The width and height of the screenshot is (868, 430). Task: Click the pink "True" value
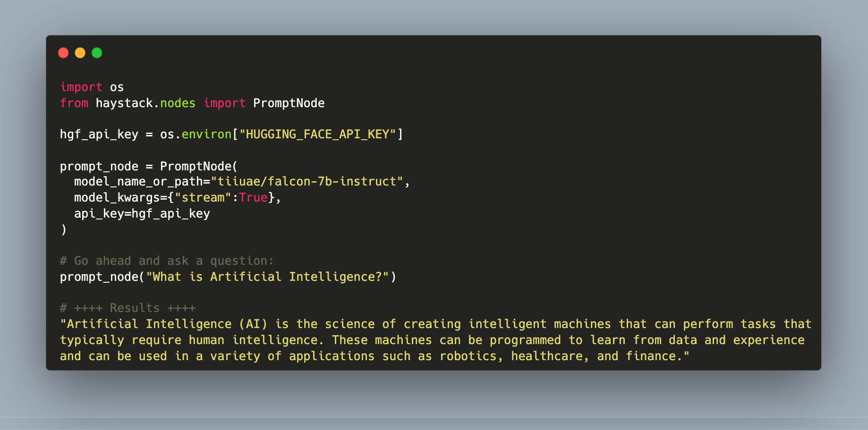253,198
